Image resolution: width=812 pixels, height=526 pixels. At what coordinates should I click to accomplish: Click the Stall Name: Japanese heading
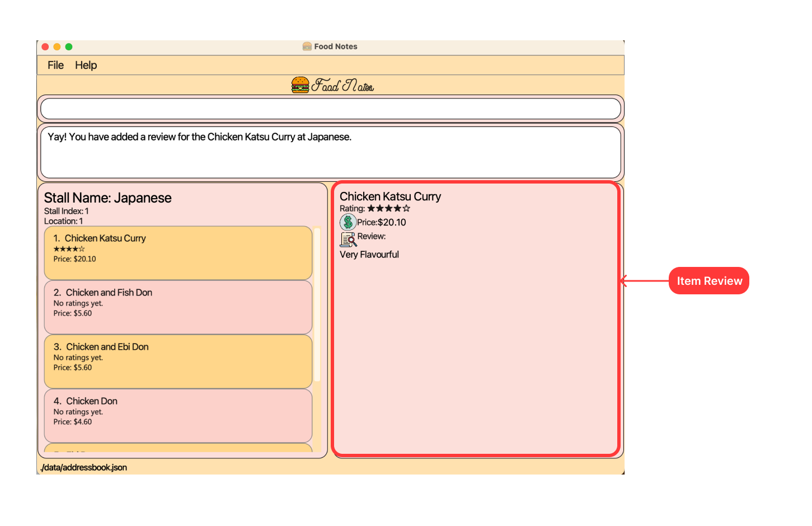click(x=107, y=198)
